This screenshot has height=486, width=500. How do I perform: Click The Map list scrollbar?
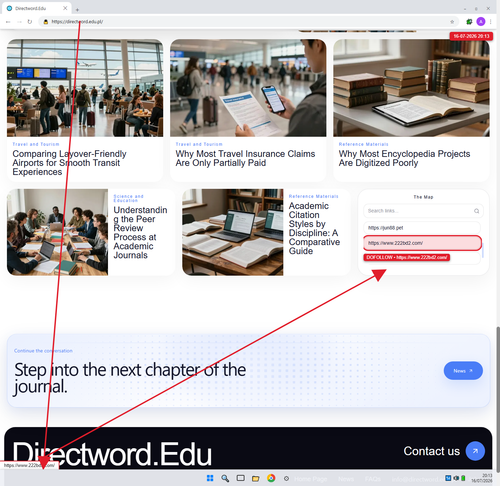pyautogui.click(x=482, y=250)
